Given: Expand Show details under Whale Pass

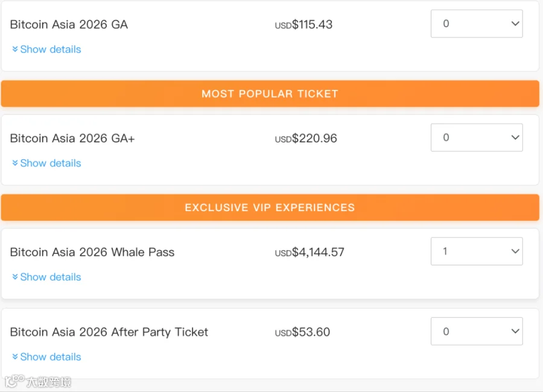Looking at the screenshot, I should point(46,277).
